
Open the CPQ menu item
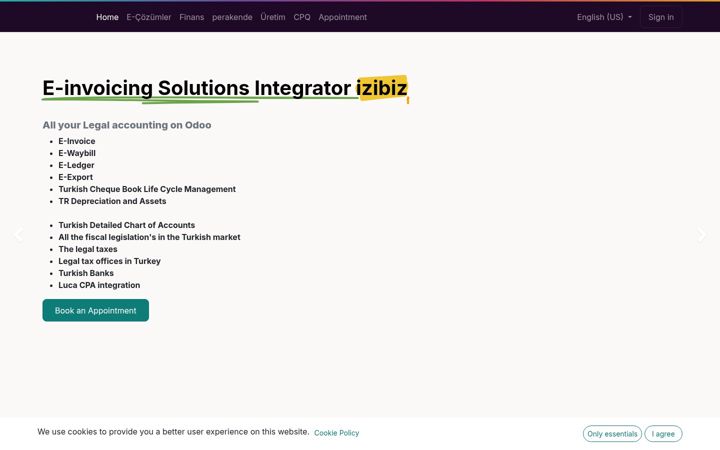(x=302, y=17)
